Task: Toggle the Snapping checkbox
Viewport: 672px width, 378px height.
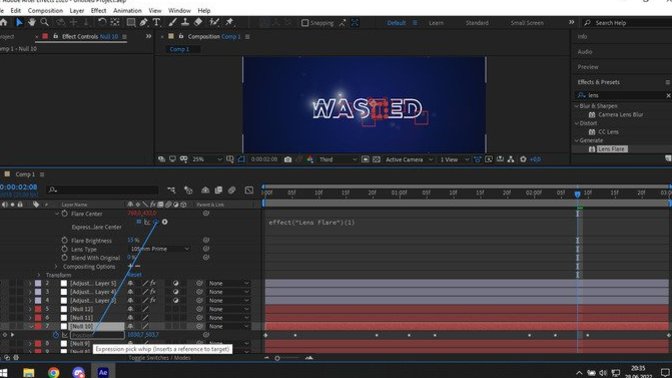Action: pos(305,23)
